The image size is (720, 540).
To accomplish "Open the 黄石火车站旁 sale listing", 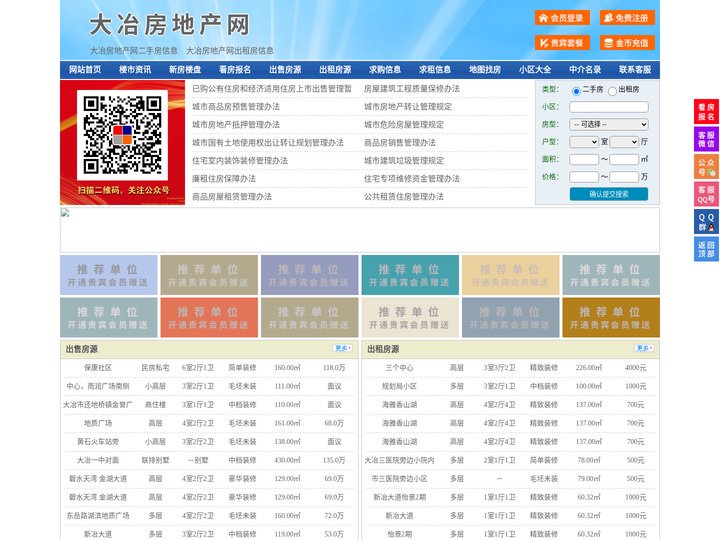I will point(97,441).
